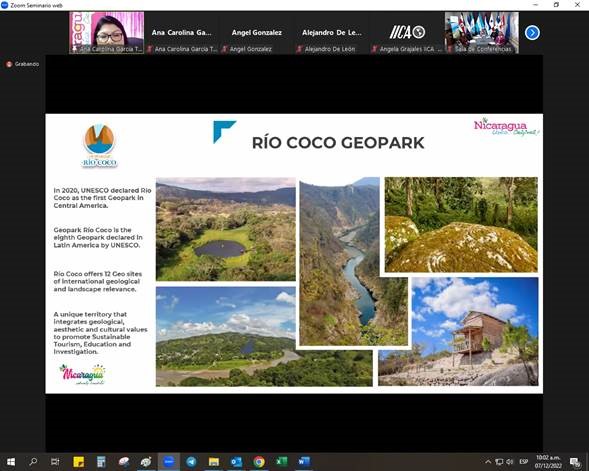Click text 'Rio Coco offers 12 Geo sites'

tap(98, 274)
